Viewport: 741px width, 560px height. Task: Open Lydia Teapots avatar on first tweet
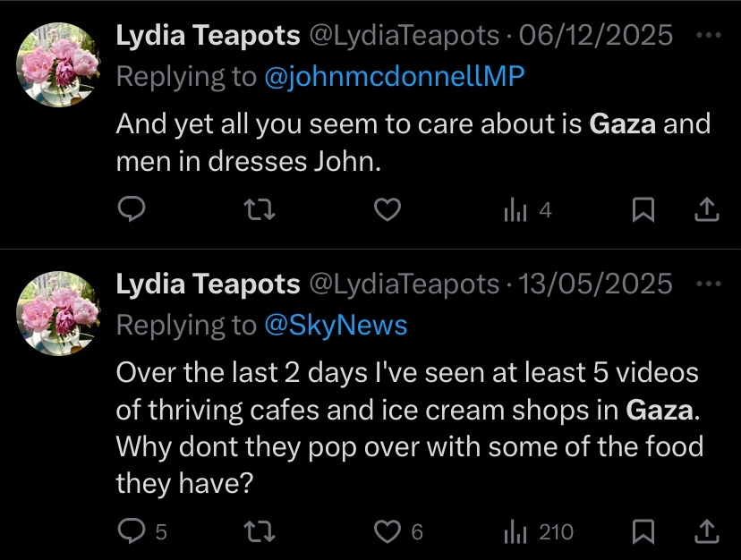58,64
